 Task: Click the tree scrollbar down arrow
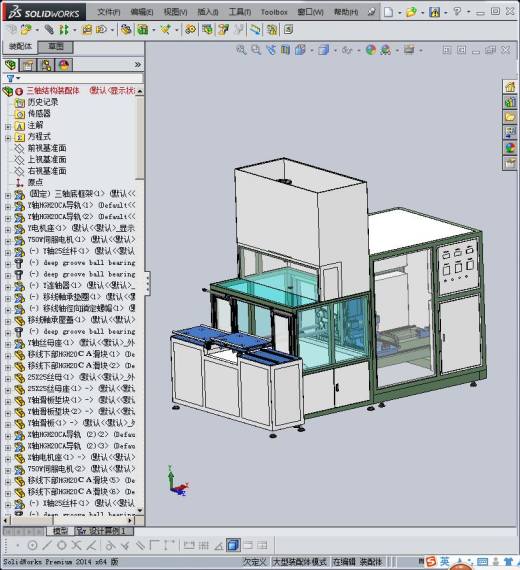coord(140,510)
